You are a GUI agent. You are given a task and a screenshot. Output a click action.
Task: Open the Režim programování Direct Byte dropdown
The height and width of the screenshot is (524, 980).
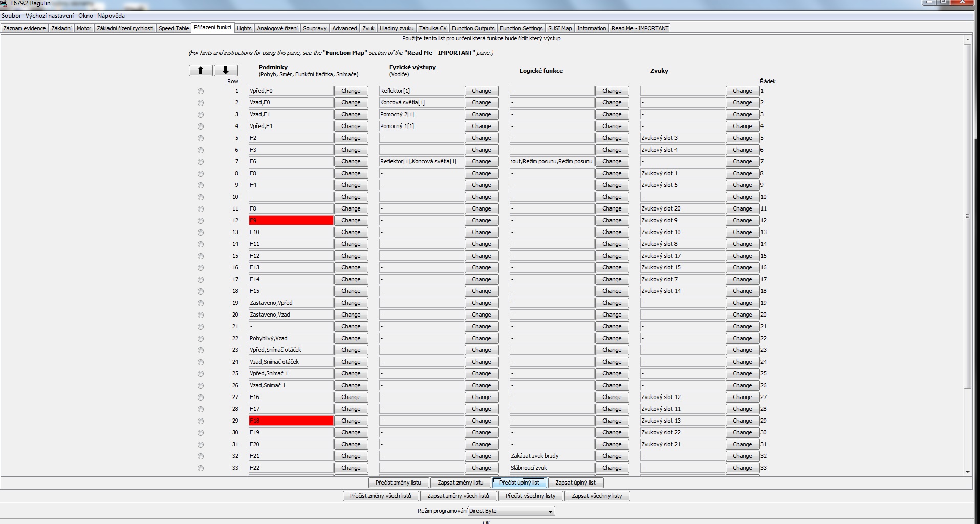(511, 511)
